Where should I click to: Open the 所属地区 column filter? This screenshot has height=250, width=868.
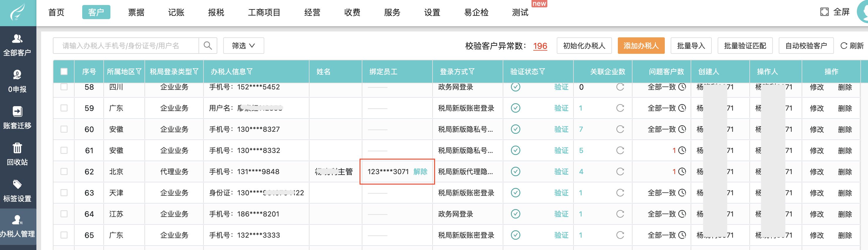click(x=139, y=71)
